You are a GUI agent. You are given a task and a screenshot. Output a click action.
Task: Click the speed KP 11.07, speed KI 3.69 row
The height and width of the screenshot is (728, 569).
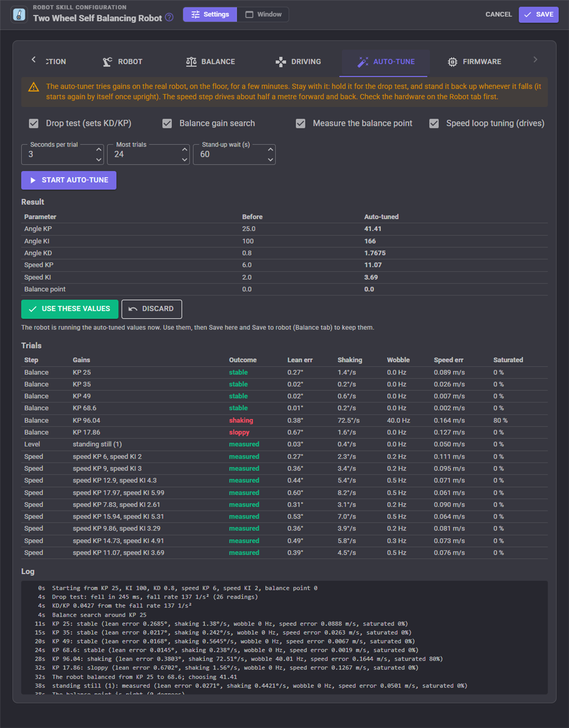click(x=284, y=553)
